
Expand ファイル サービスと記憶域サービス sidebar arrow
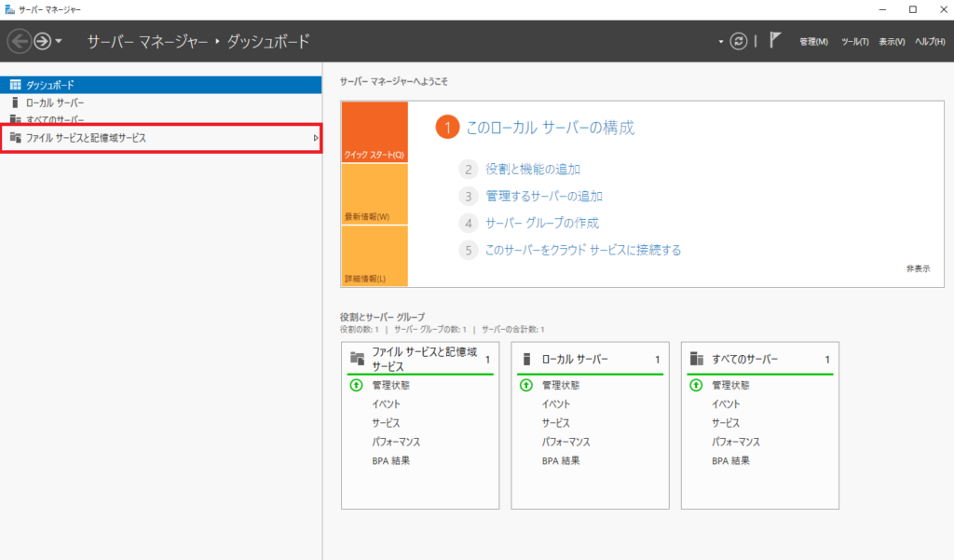coord(315,139)
